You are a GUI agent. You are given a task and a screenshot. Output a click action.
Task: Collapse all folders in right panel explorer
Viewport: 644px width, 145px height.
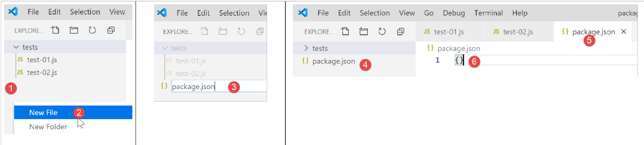[x=401, y=31]
